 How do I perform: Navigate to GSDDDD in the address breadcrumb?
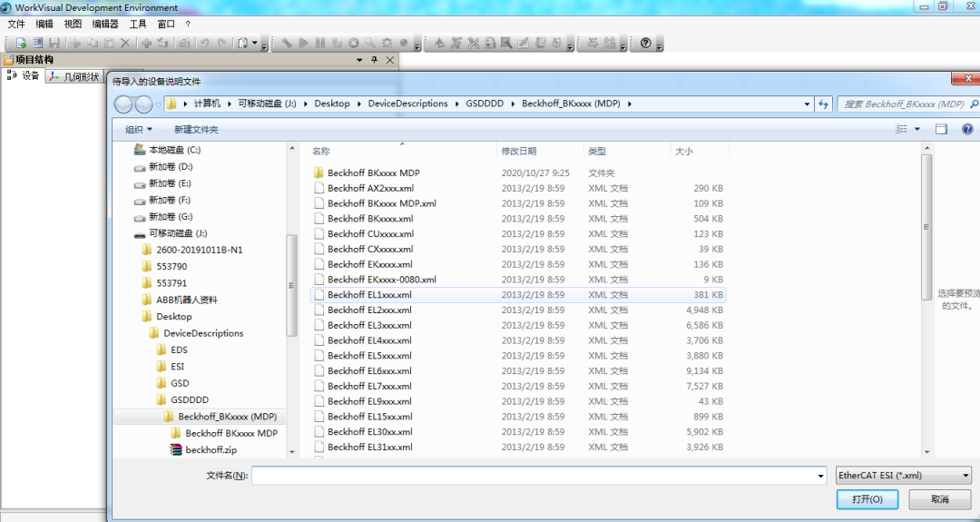point(485,103)
